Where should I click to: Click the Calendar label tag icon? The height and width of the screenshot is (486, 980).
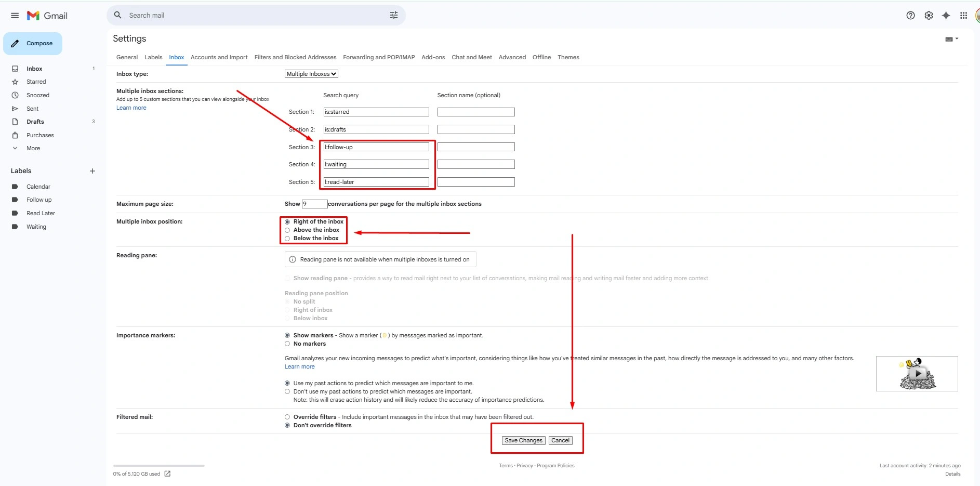click(15, 187)
